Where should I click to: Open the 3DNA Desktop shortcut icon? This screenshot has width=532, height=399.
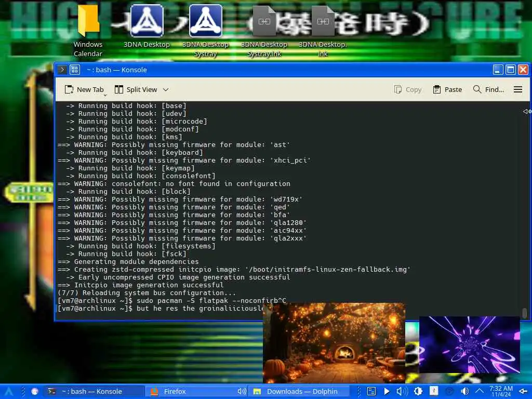147,26
